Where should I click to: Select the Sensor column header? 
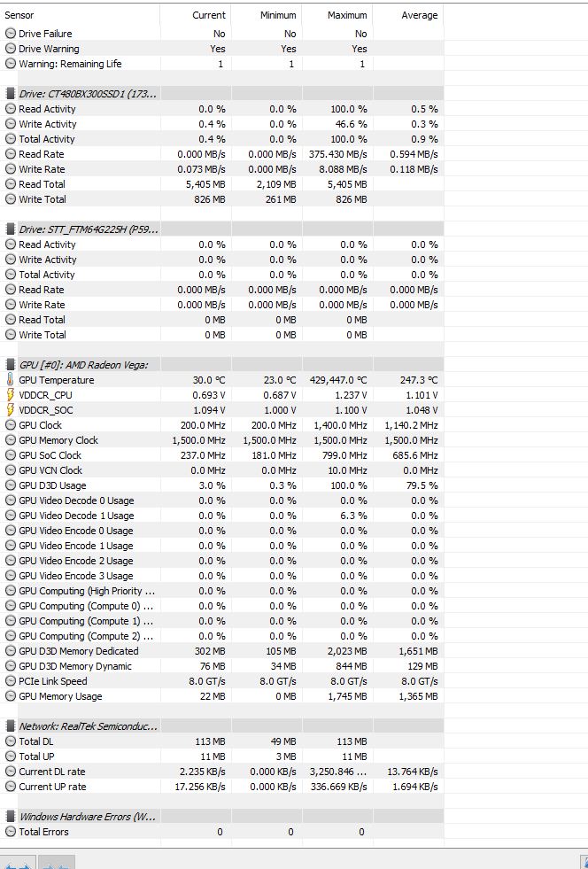80,15
